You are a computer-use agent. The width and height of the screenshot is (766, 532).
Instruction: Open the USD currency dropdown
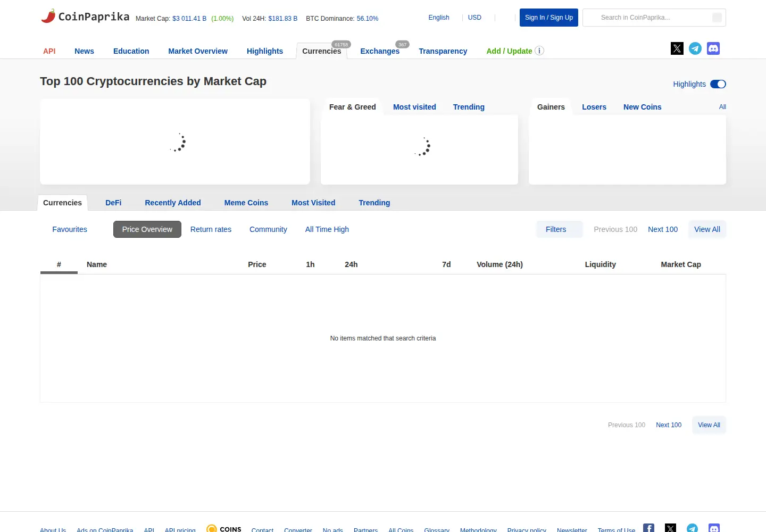[x=474, y=18]
